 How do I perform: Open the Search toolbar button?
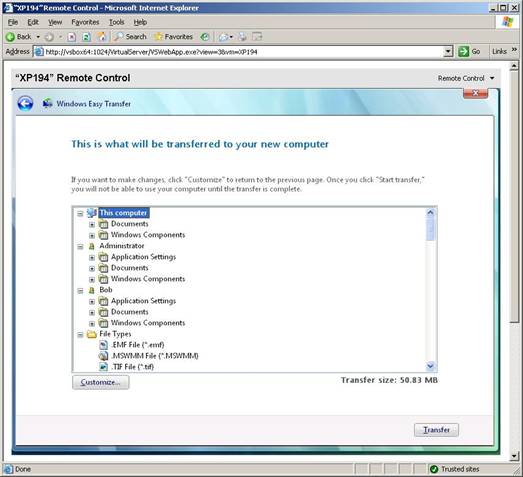(x=130, y=37)
